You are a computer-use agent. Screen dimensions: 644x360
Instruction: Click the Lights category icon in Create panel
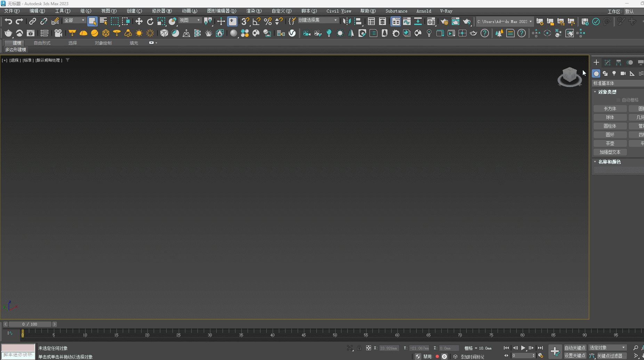(614, 73)
